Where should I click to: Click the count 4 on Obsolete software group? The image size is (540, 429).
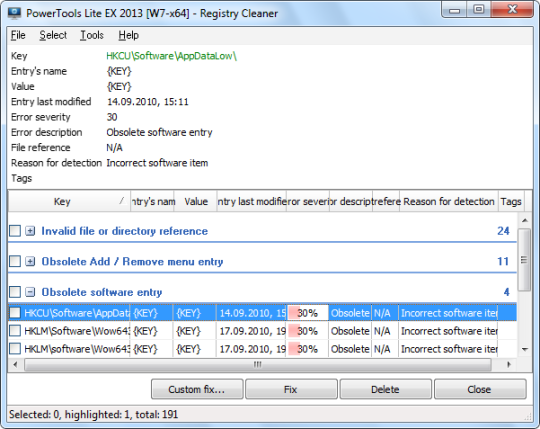[507, 292]
